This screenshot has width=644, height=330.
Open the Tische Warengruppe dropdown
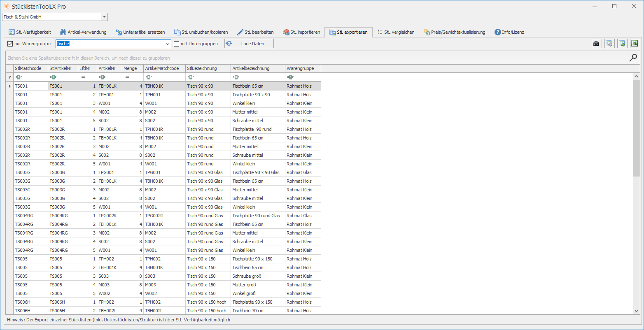[x=168, y=44]
